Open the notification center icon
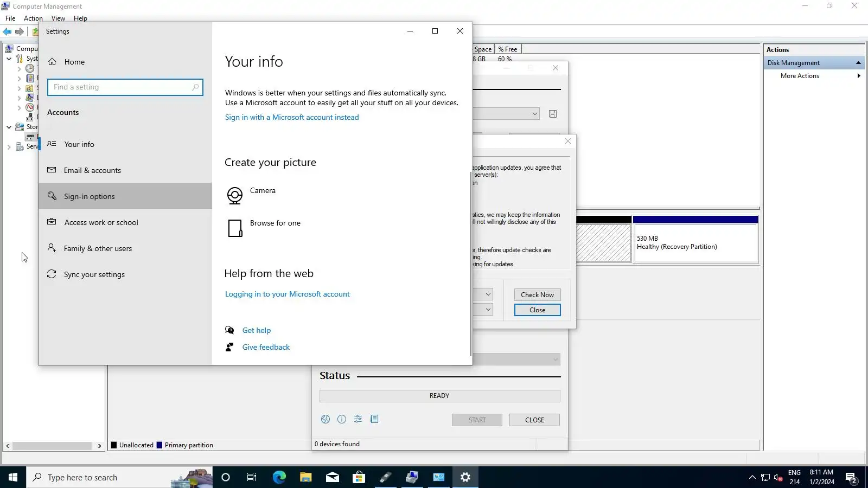 [851, 477]
